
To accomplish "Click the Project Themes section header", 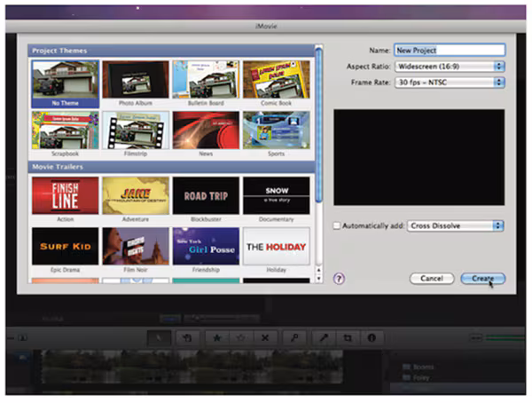I will click(x=171, y=51).
